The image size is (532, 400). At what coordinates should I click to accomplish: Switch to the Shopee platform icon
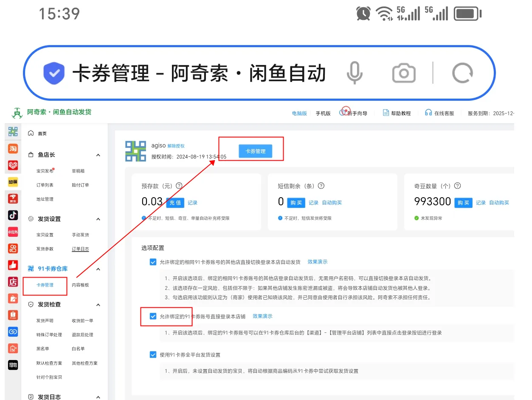[x=13, y=315]
